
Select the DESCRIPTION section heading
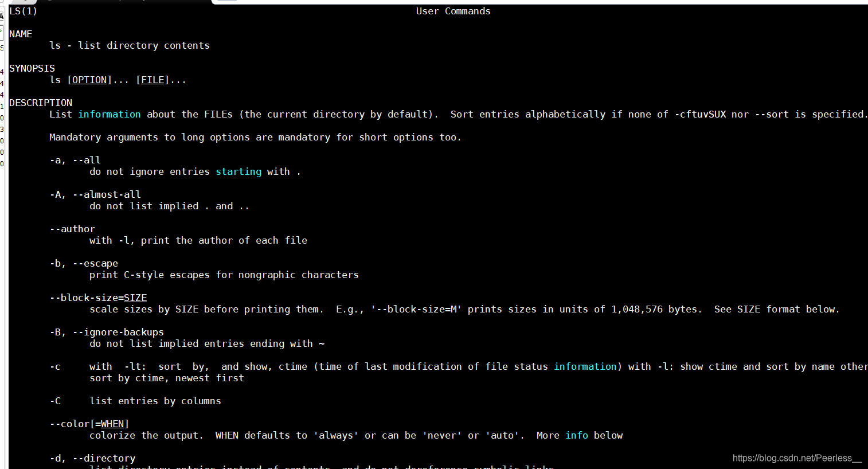point(41,103)
